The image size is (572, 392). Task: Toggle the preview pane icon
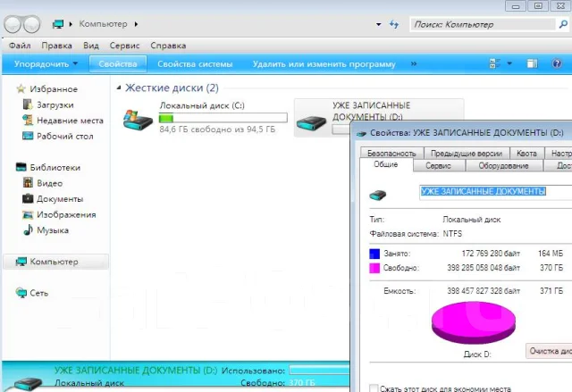(x=532, y=63)
